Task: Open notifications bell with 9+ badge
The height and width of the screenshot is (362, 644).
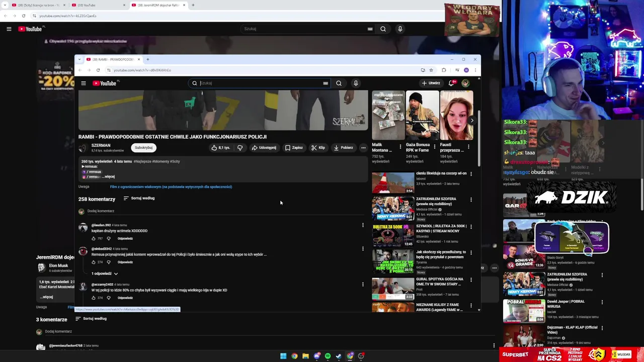Action: [x=451, y=83]
